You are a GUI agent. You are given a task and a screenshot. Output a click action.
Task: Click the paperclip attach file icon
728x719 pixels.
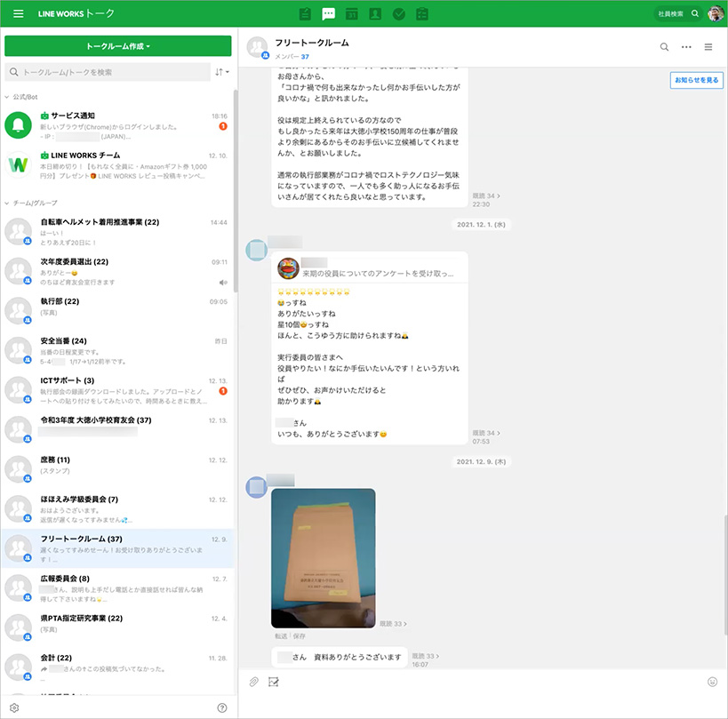(x=253, y=682)
